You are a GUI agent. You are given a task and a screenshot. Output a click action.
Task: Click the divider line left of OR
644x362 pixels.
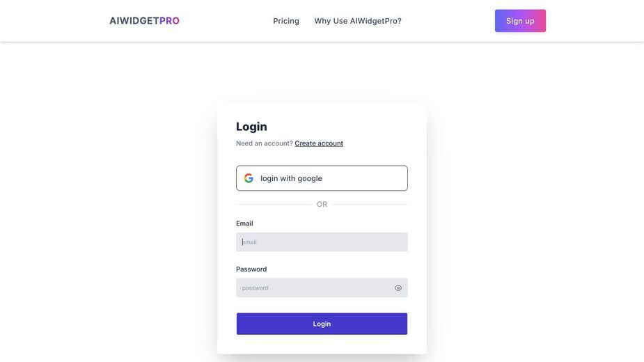(274, 204)
